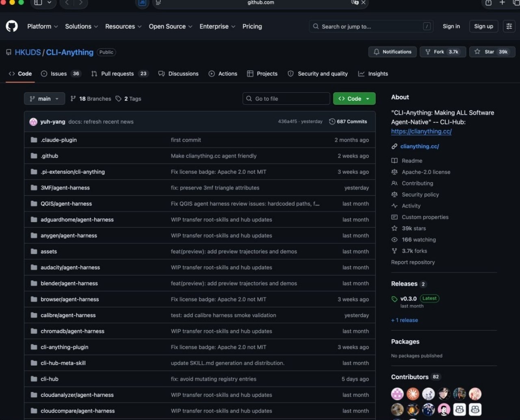
Task: Click the folder icon beside assets
Action: pos(34,251)
